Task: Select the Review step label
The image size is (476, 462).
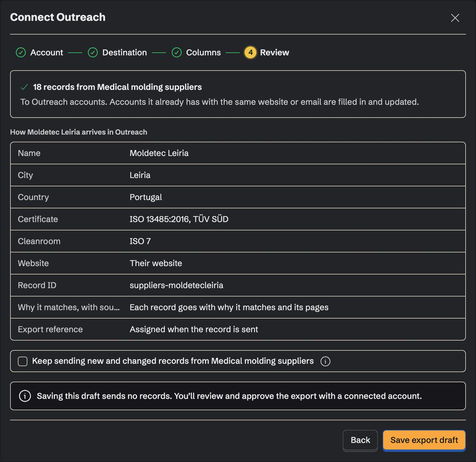Action: pyautogui.click(x=275, y=52)
